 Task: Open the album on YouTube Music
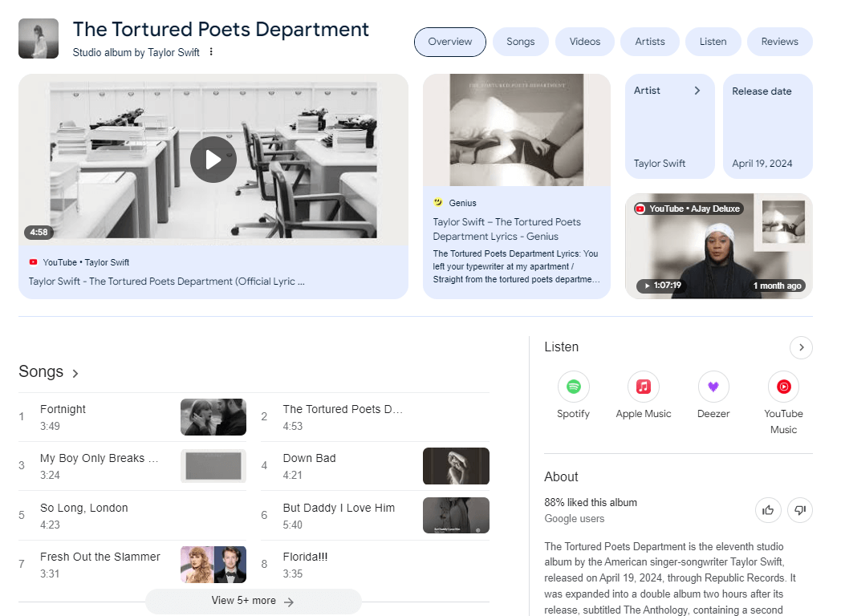tap(783, 386)
